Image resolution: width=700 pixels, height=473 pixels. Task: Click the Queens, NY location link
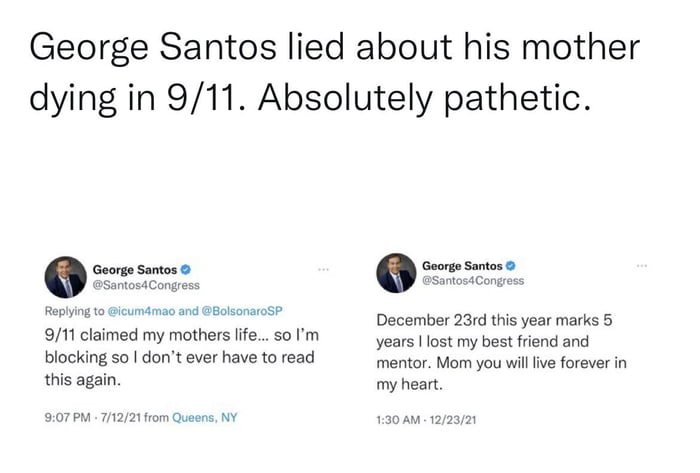point(204,417)
